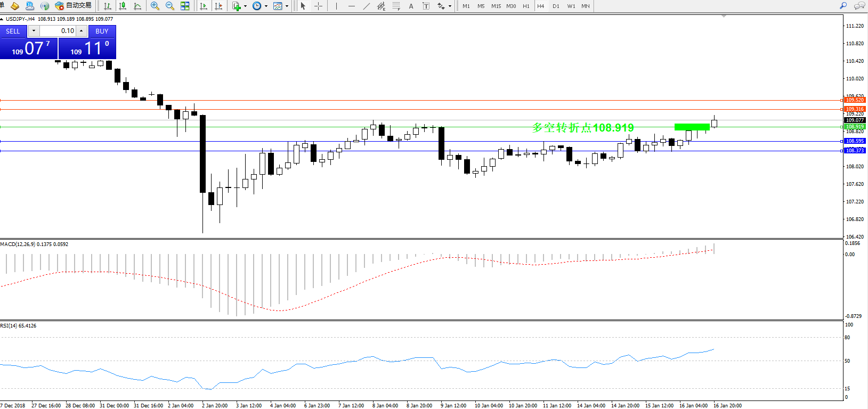
Task: Click the Zoom Out magnifier icon
Action: pos(170,6)
